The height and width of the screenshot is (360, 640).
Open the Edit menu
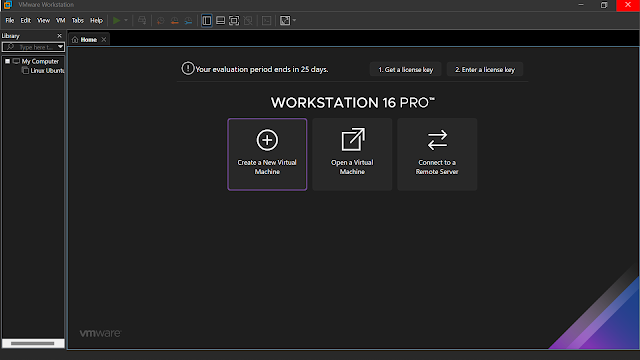pos(26,20)
